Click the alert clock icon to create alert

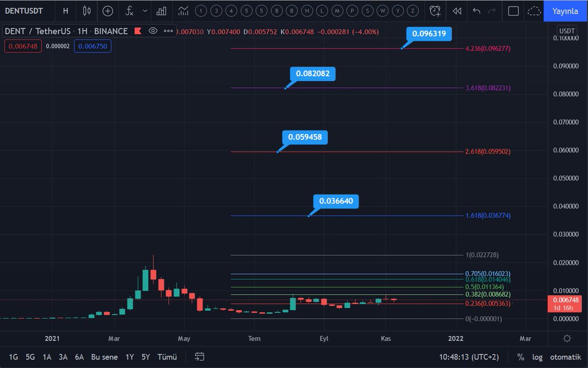pos(435,10)
